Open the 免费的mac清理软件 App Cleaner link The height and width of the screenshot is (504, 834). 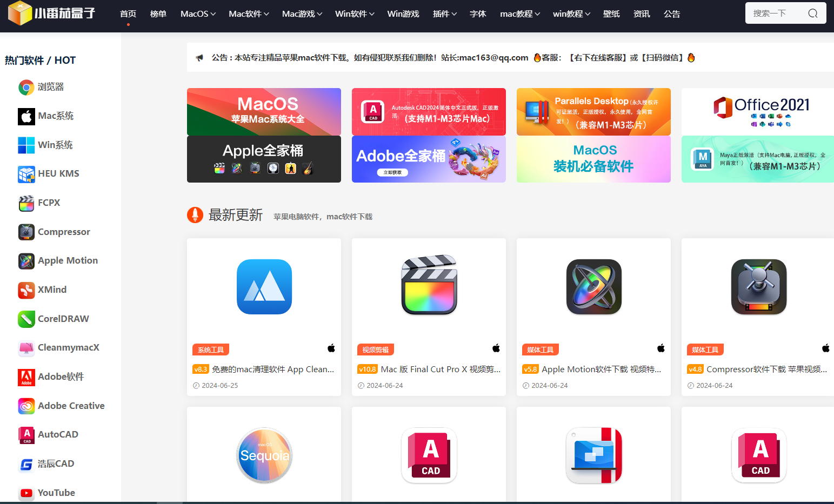click(273, 369)
